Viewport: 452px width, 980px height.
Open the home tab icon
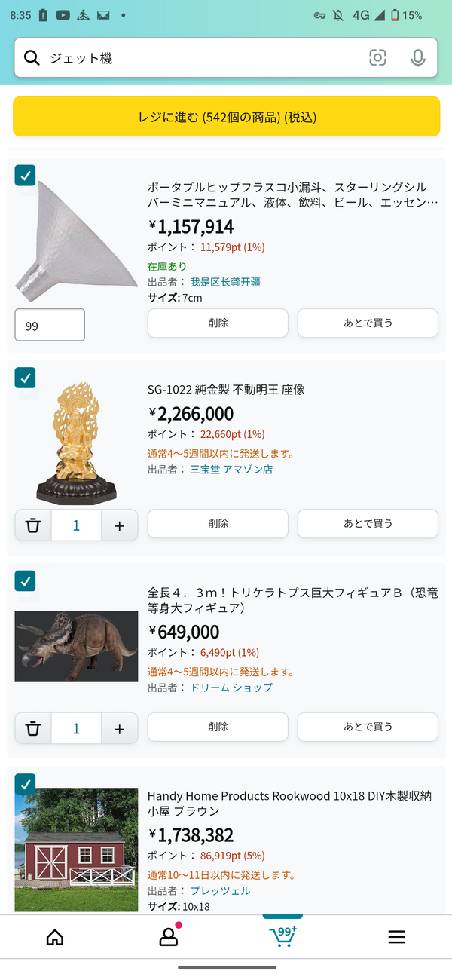click(x=55, y=937)
